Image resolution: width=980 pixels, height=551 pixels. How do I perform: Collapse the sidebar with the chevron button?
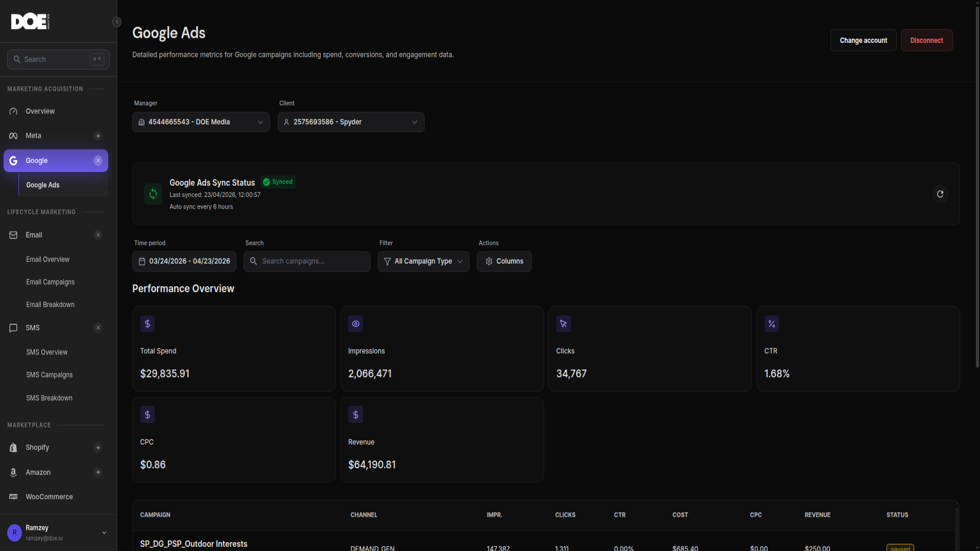[x=117, y=21]
